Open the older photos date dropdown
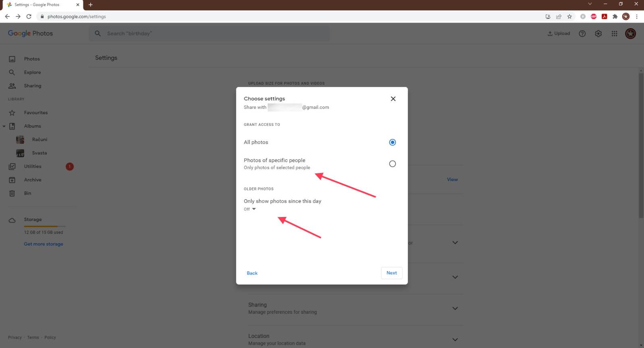The height and width of the screenshot is (348, 644). (250, 209)
